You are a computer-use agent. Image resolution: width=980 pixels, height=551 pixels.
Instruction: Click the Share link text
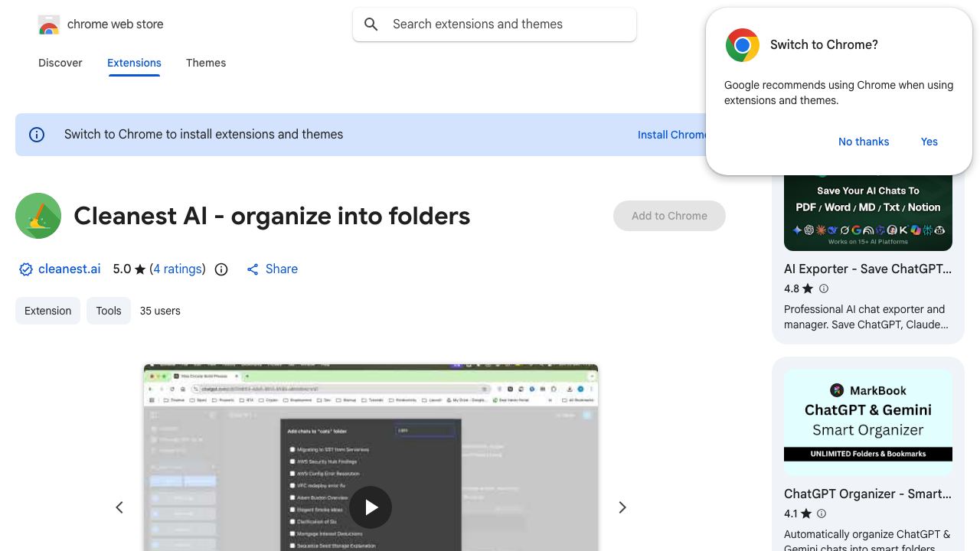282,269
